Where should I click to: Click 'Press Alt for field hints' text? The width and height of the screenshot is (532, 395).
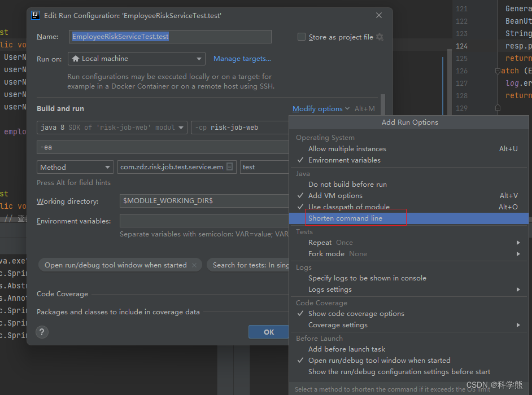[73, 183]
